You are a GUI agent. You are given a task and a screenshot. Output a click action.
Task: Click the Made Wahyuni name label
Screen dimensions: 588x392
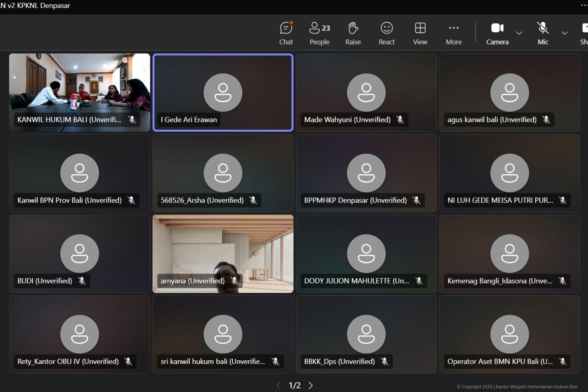point(347,120)
